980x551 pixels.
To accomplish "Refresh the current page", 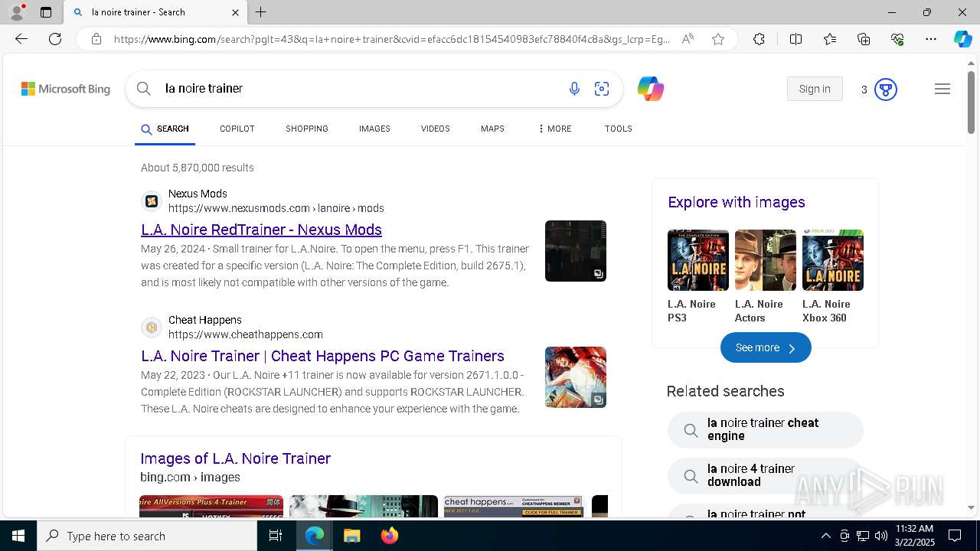I will (x=55, y=39).
